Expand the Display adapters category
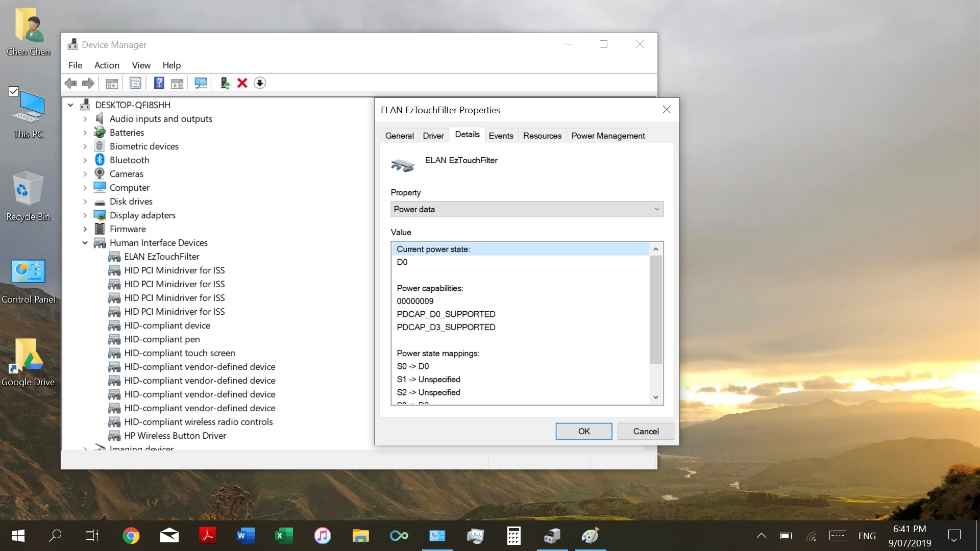980x551 pixels. [x=85, y=215]
